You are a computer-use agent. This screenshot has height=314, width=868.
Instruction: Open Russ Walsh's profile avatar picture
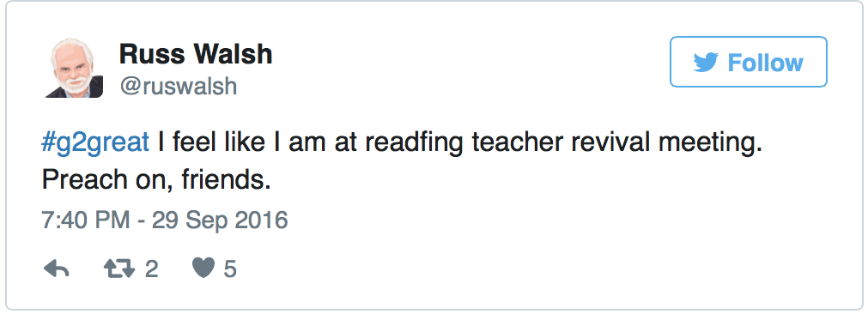tap(74, 68)
